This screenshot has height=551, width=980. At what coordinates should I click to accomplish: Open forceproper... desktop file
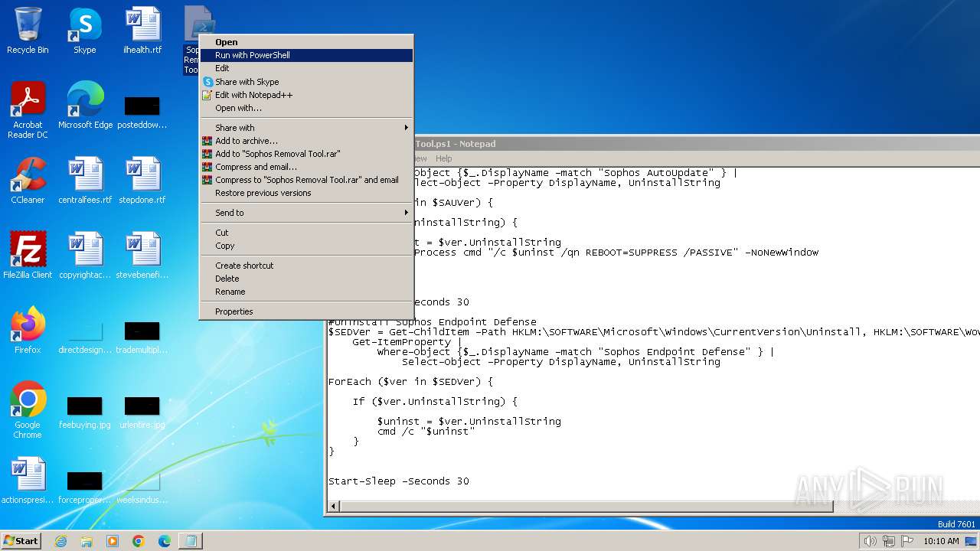85,487
